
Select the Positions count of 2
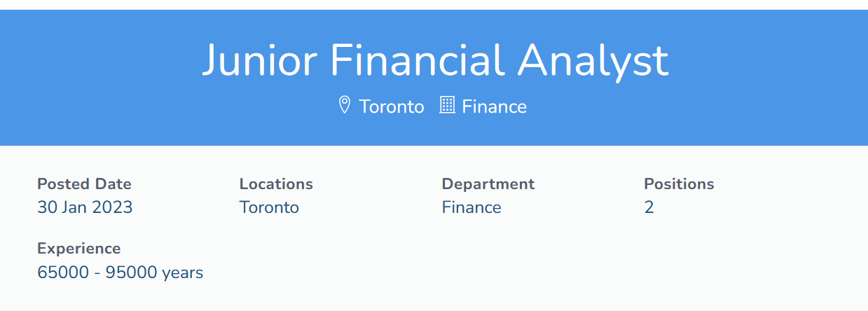649,207
